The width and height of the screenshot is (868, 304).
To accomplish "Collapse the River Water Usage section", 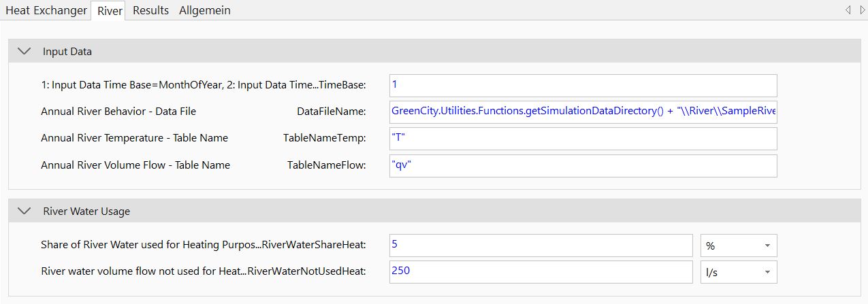I will (x=25, y=211).
